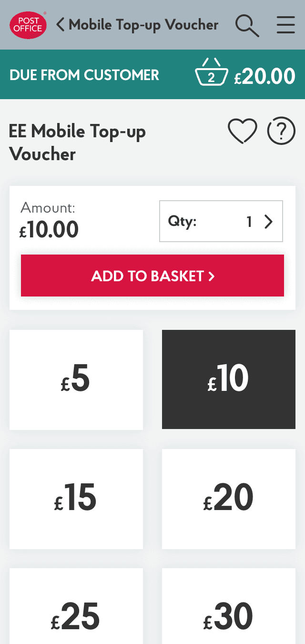Open the search function

[247, 25]
